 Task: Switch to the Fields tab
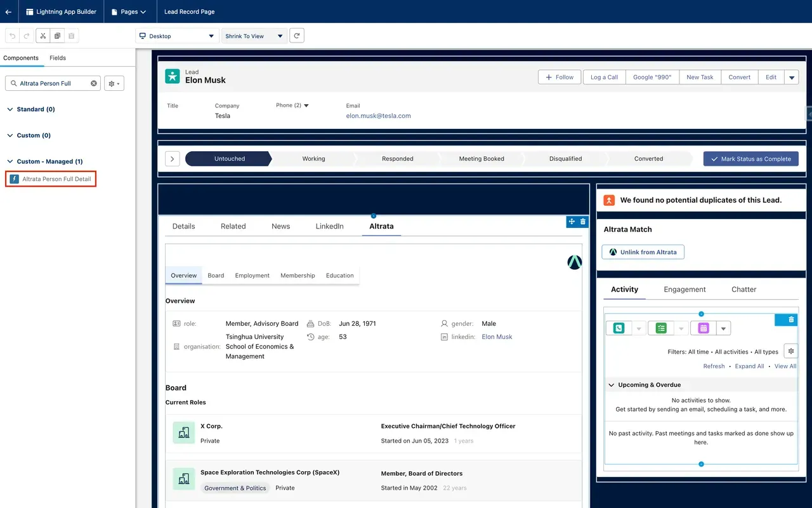pyautogui.click(x=58, y=58)
